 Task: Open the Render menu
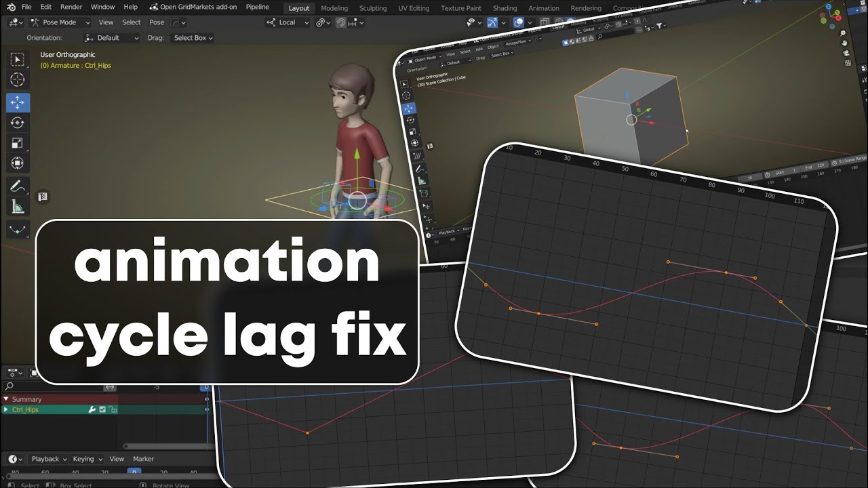pyautogui.click(x=71, y=7)
